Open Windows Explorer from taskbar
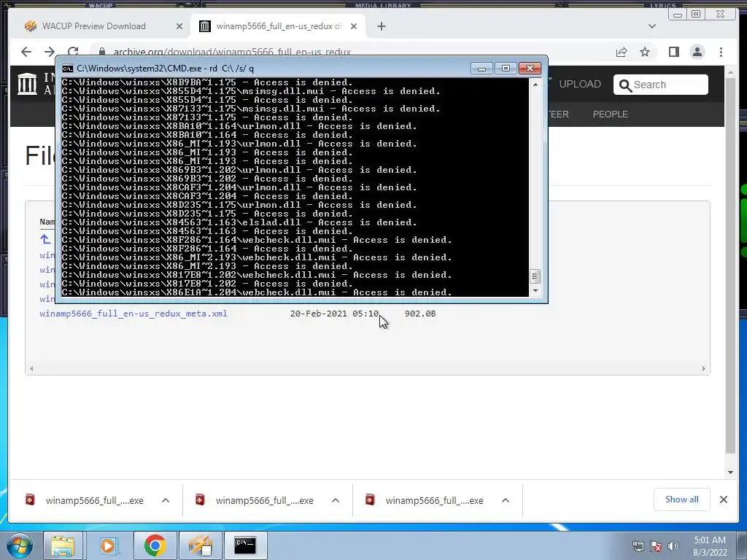 pyautogui.click(x=63, y=545)
